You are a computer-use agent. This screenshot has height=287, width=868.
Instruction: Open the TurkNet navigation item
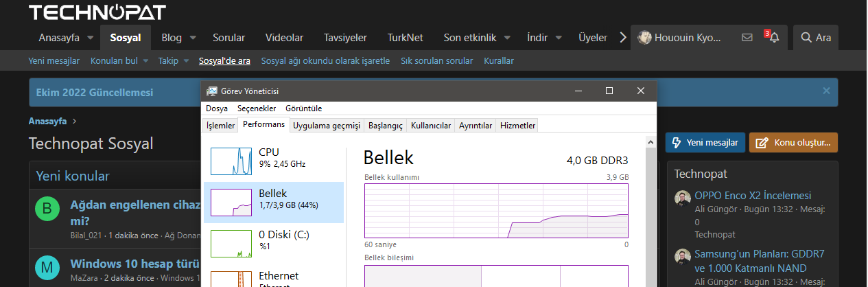point(405,38)
